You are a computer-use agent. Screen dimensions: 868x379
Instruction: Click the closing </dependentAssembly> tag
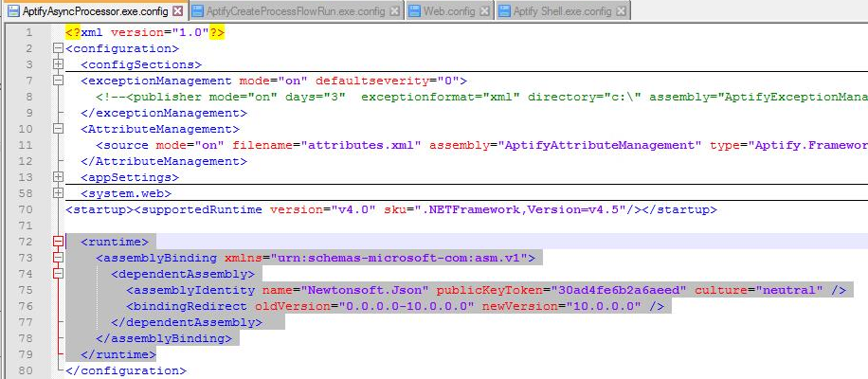pyautogui.click(x=187, y=322)
